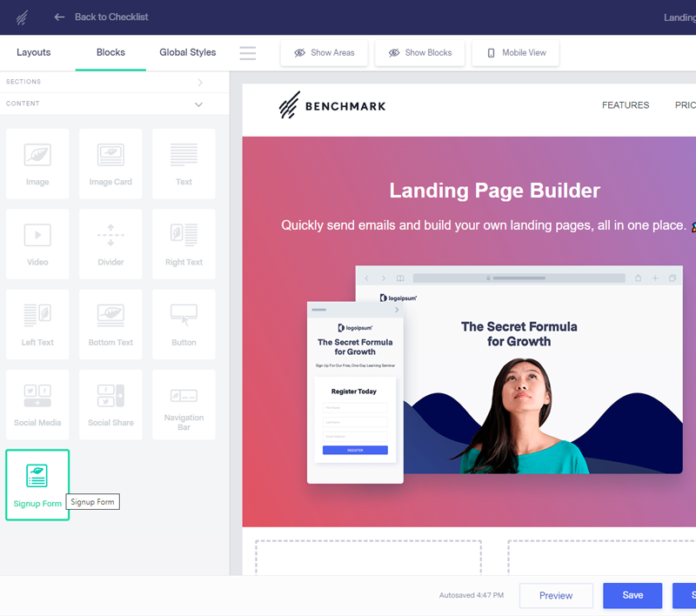
Task: Select the Image Card block
Action: pyautogui.click(x=110, y=164)
